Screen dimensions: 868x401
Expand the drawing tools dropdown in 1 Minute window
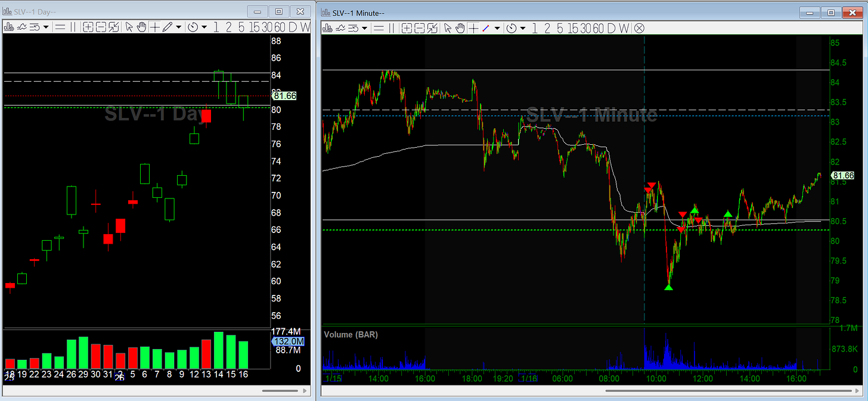pyautogui.click(x=497, y=28)
